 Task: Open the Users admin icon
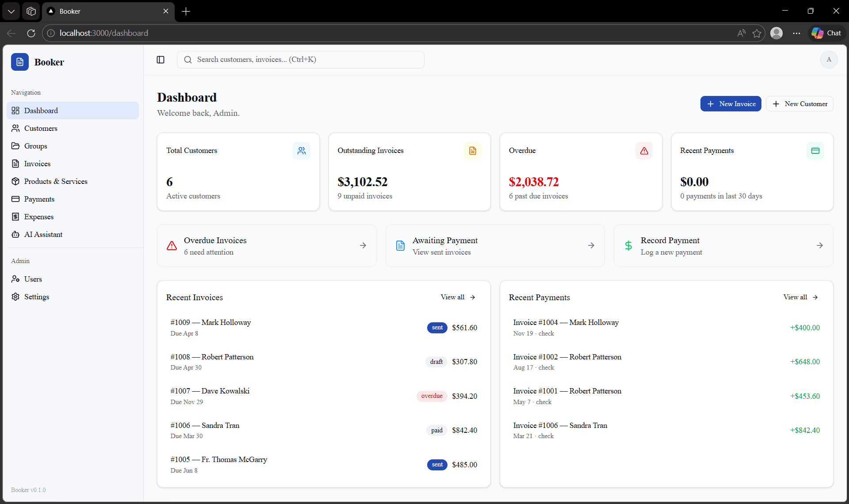[x=15, y=279]
